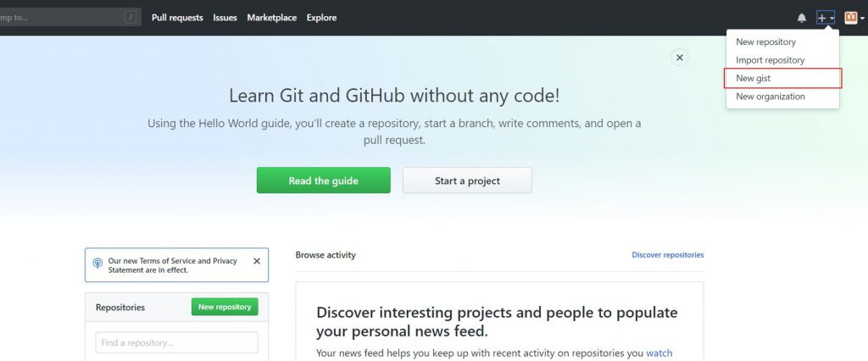The image size is (868, 361).
Task: Navigate to Explore in the header
Action: [x=321, y=18]
